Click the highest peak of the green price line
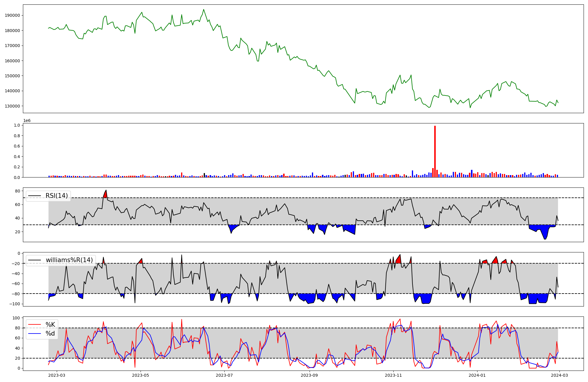The height and width of the screenshot is (382, 588). (x=203, y=10)
